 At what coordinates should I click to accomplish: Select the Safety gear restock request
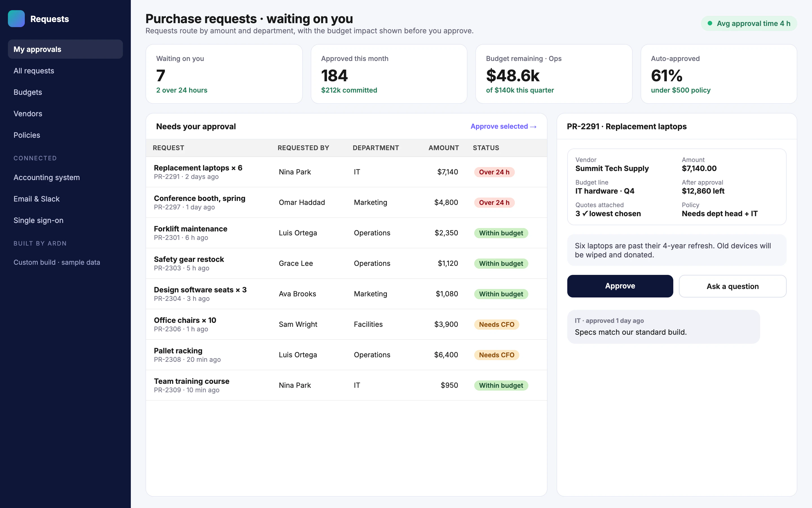point(346,263)
